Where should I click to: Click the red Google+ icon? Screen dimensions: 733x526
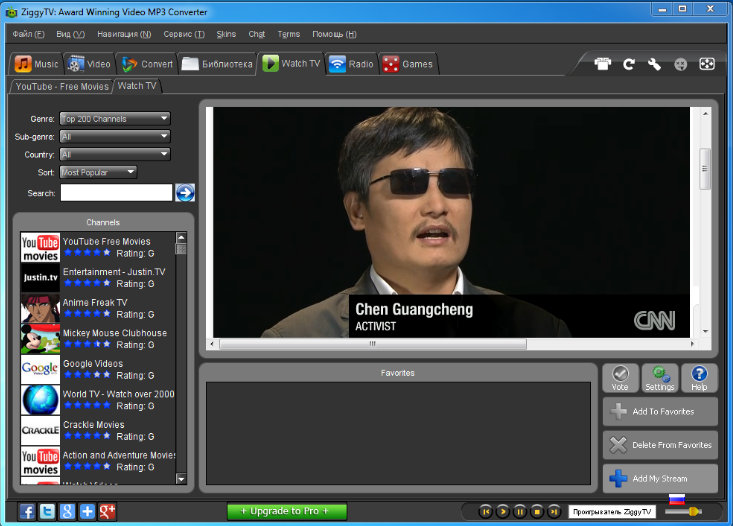(107, 512)
